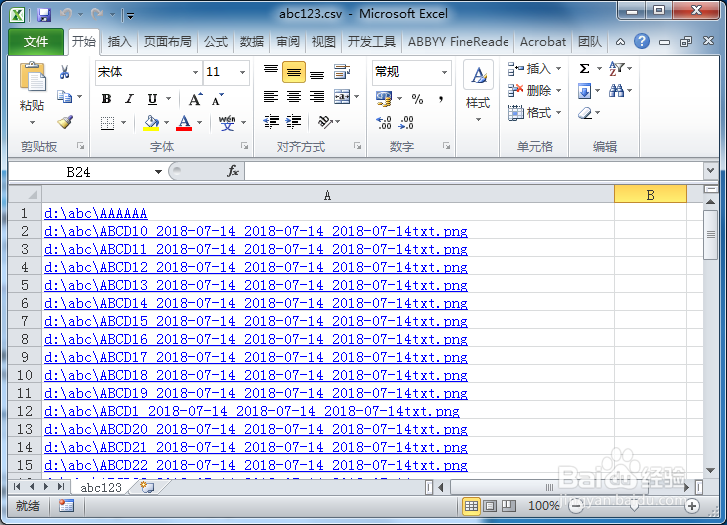The image size is (727, 525).
Task: Click decrease indent icon
Action: [x=271, y=122]
